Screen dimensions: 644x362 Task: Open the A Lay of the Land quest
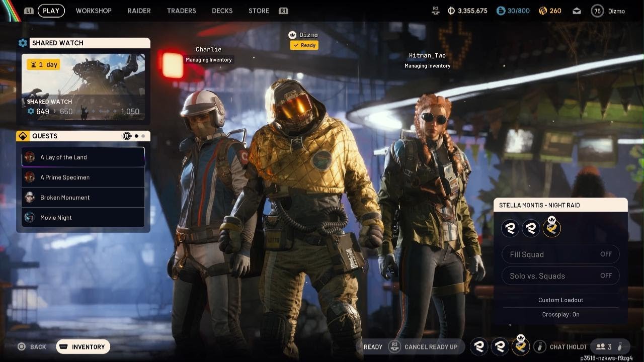(x=83, y=157)
